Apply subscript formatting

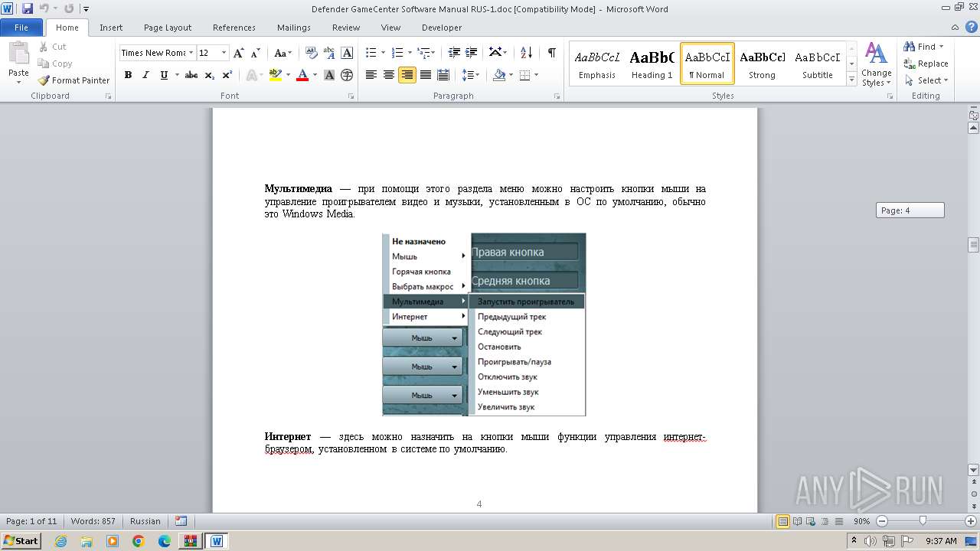tap(210, 75)
